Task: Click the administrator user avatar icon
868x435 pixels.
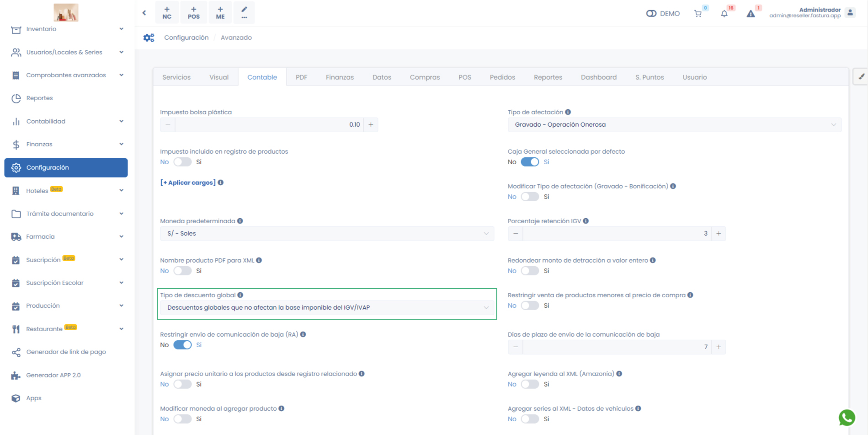Action: (x=850, y=13)
